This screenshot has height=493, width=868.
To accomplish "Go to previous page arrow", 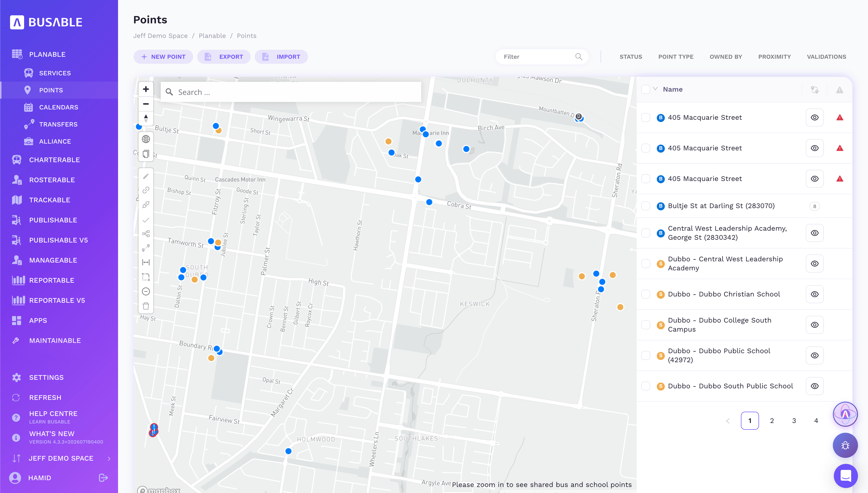I will [x=727, y=421].
